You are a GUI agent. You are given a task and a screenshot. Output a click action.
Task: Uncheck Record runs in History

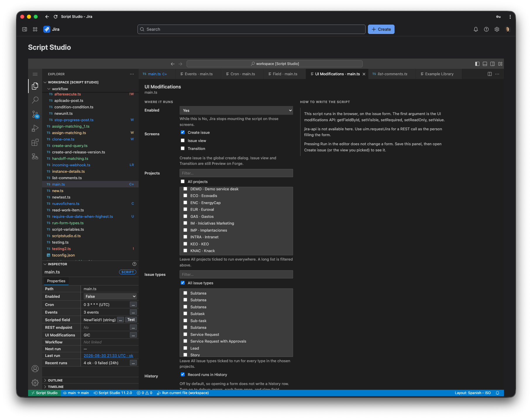(183, 374)
